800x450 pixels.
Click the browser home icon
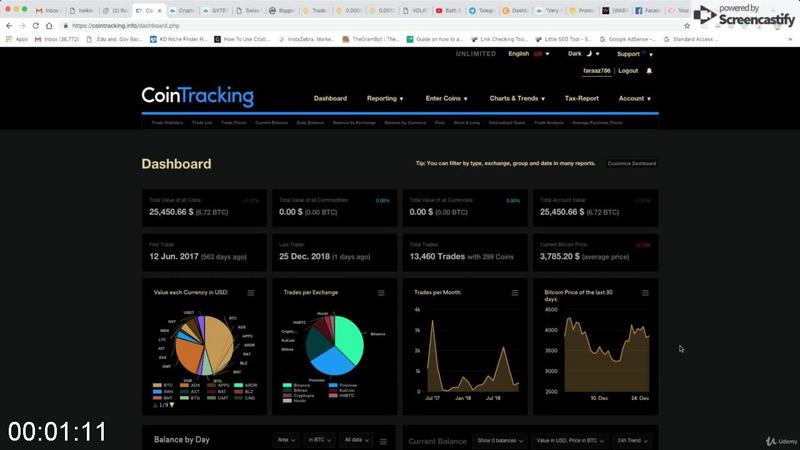[x=49, y=26]
